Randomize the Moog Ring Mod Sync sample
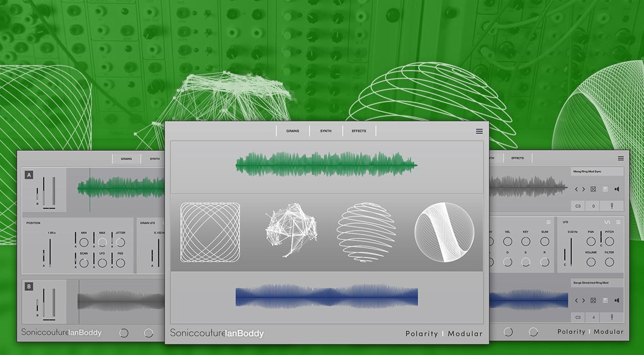This screenshot has width=644, height=355. (593, 189)
